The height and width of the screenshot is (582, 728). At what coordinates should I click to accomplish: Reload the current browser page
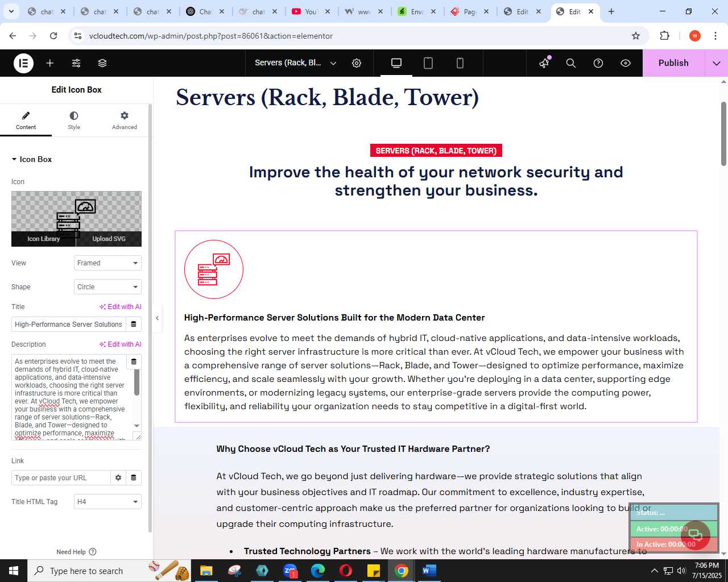[x=53, y=36]
